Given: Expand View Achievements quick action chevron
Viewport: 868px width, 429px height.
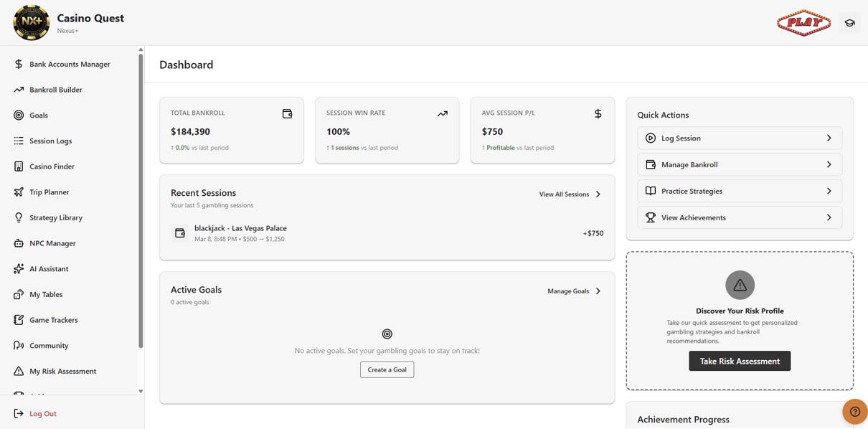Looking at the screenshot, I should pyautogui.click(x=829, y=217).
